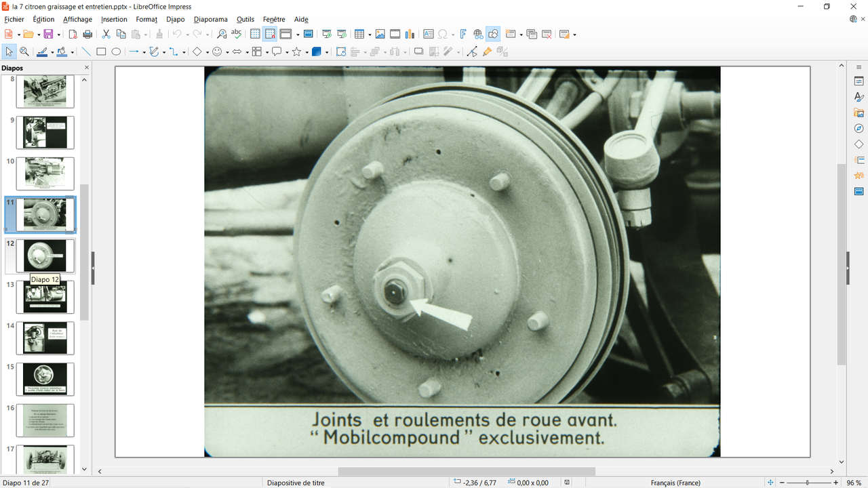The image size is (868, 488).
Task: Click the zoom out minus button
Action: (782, 483)
